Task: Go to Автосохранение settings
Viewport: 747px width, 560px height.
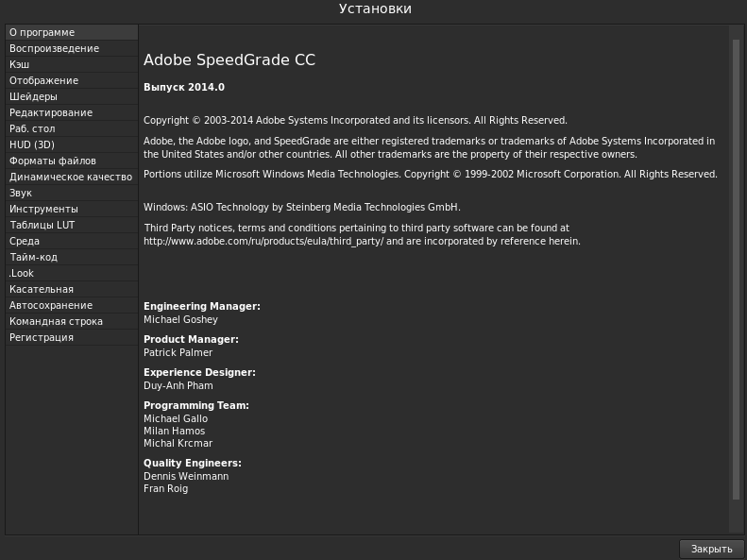Action: pos(51,305)
